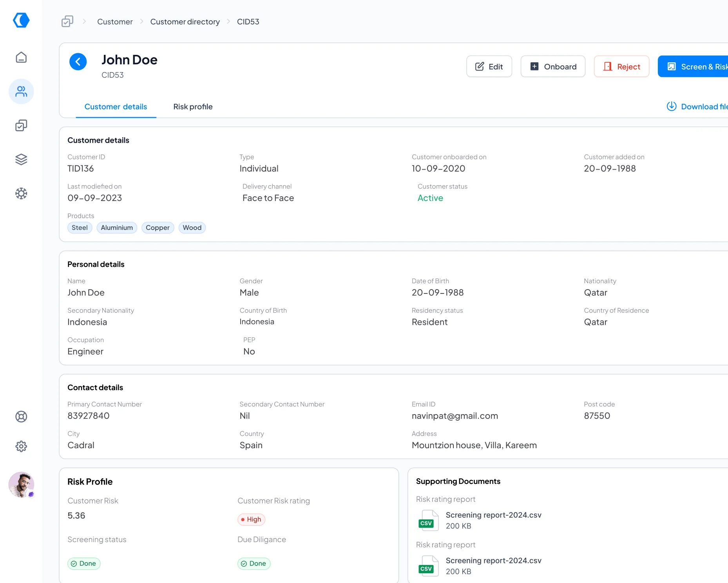This screenshot has height=583, width=728.
Task: Click the Done badge under Due Diligance
Action: pyautogui.click(x=254, y=563)
